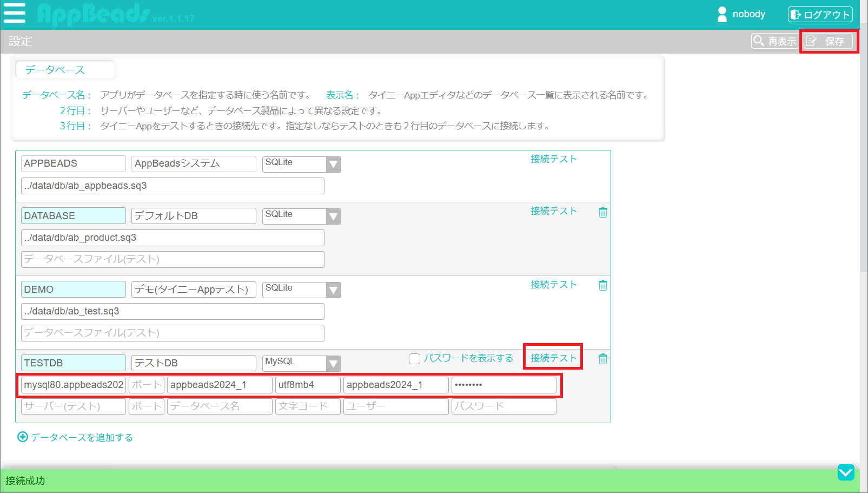Image resolution: width=868 pixels, height=493 pixels.
Task: Click the ab_test.sq3 path field
Action: [173, 311]
